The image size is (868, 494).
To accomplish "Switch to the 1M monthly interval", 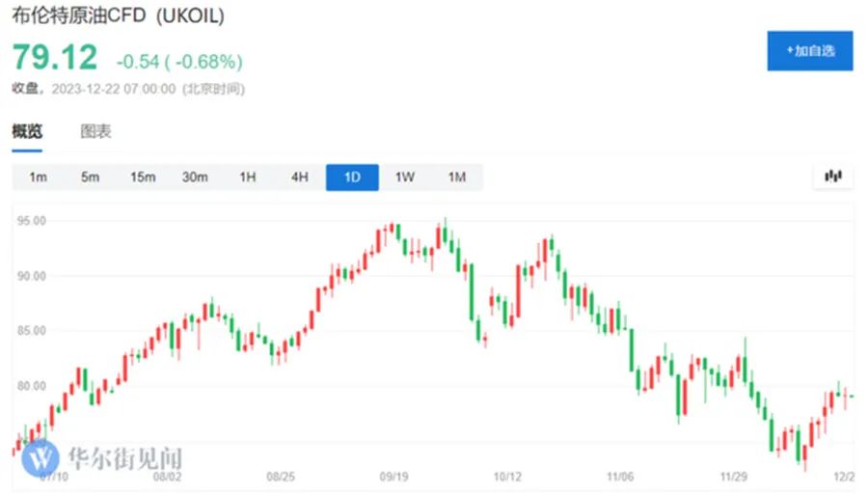I will point(457,178).
